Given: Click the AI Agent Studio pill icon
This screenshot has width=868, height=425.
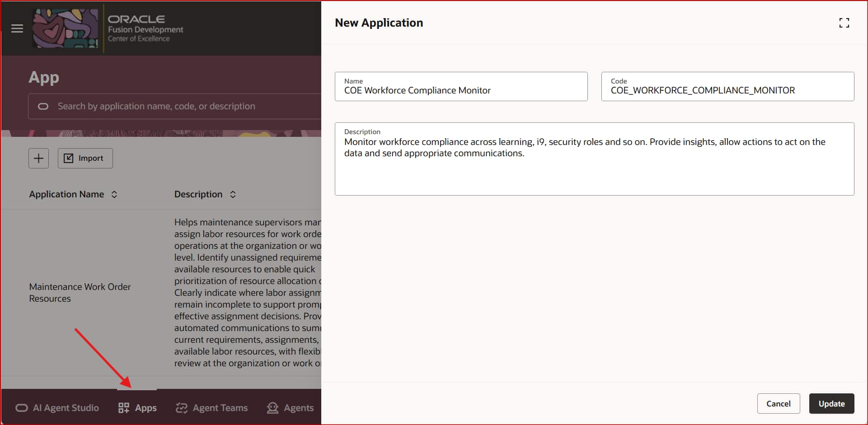Looking at the screenshot, I should point(22,408).
